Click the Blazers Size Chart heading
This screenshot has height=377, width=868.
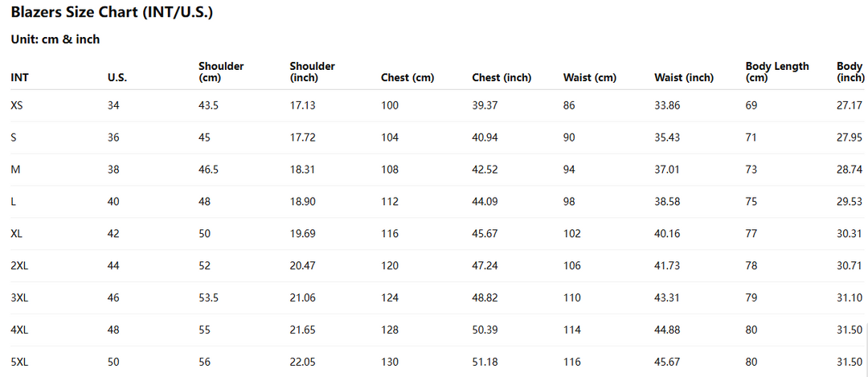point(112,13)
